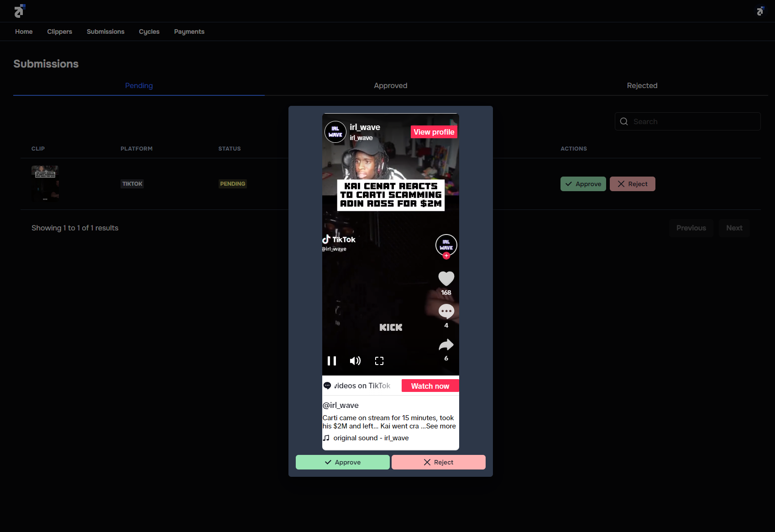The image size is (775, 532).
Task: Open the user avatar in top-right corner
Action: click(x=760, y=11)
